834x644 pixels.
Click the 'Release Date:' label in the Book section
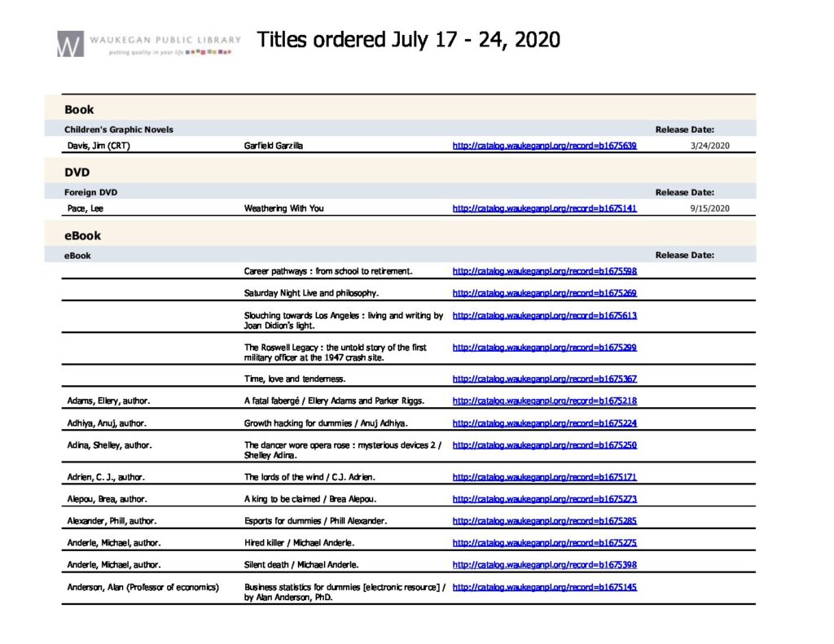click(x=684, y=129)
